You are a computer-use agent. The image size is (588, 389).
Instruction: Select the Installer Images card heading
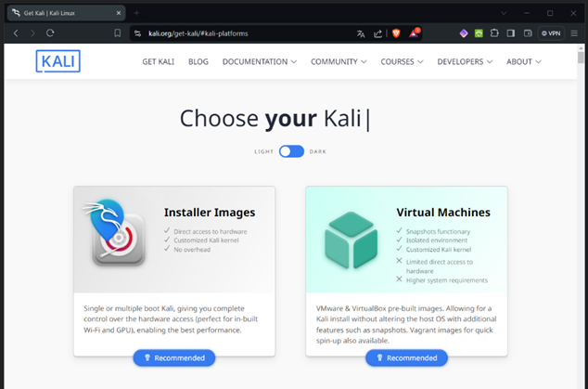click(209, 212)
